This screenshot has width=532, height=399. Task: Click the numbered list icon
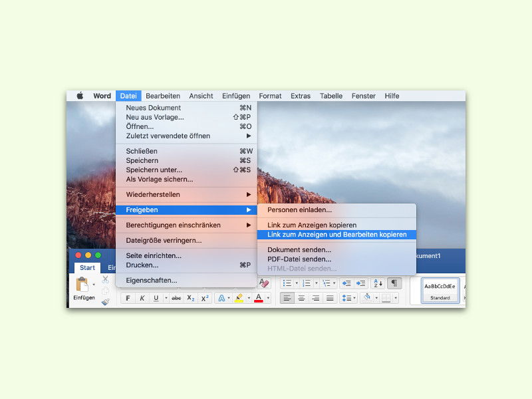(307, 283)
